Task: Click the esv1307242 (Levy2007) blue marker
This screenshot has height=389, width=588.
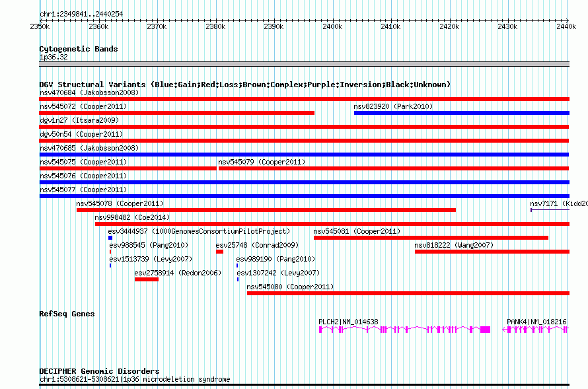Action: tap(238, 279)
